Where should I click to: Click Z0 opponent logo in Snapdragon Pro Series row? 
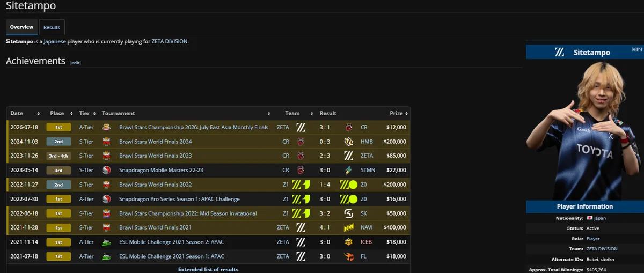349,199
